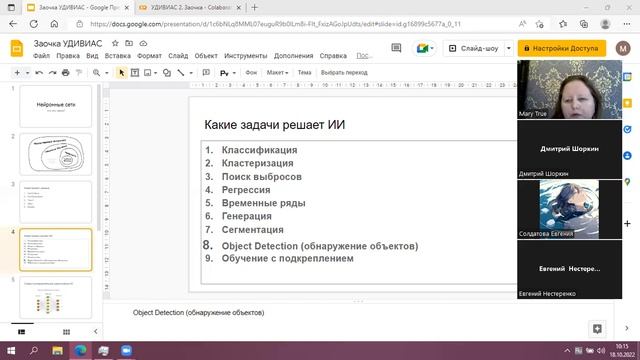
Task: Open Contacts side panel icon
Action: pyautogui.click(x=627, y=156)
